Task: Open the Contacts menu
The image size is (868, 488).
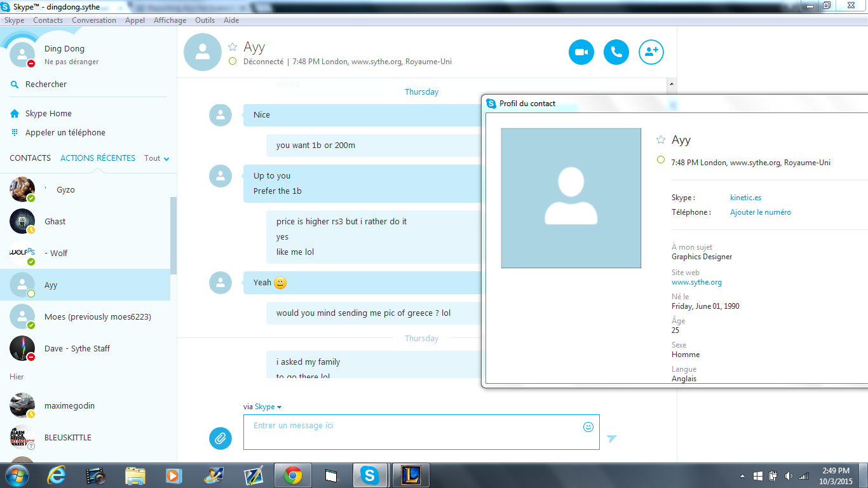Action: point(48,20)
